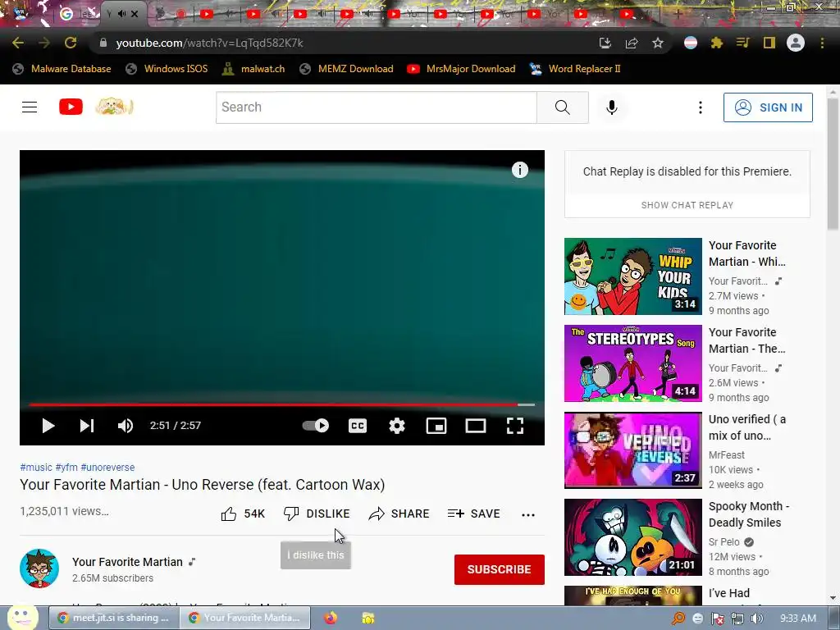Click the Your Favorite Martian channel name
Screen dimensions: 840x630
coord(127,562)
